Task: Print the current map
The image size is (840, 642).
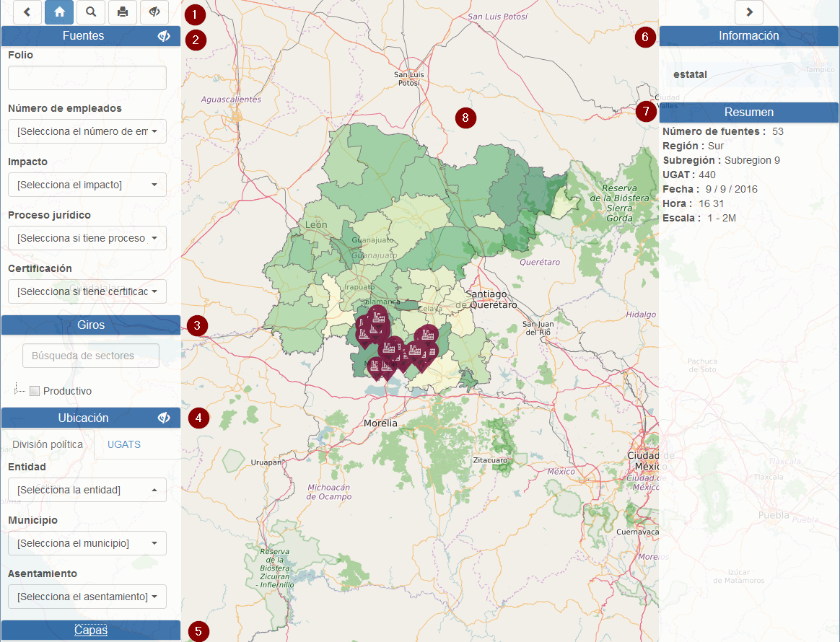Action: tap(123, 12)
